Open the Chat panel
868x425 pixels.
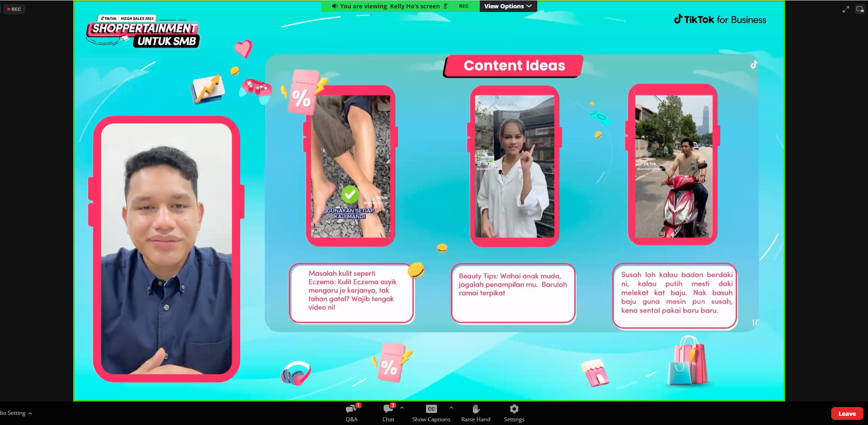(388, 412)
